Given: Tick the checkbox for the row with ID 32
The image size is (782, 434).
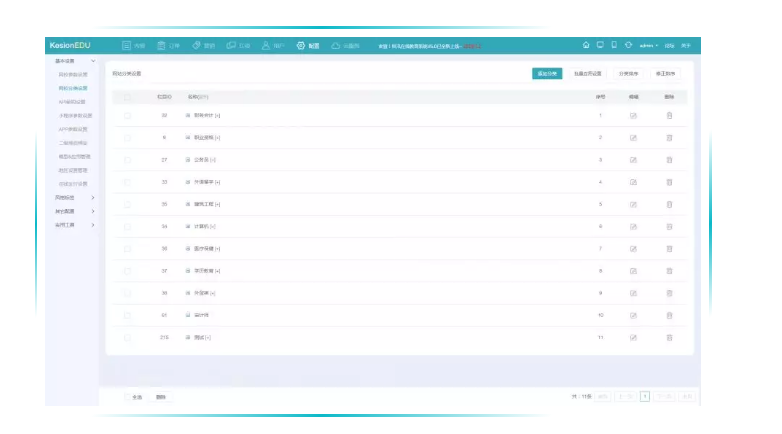Looking at the screenshot, I should coord(127,116).
